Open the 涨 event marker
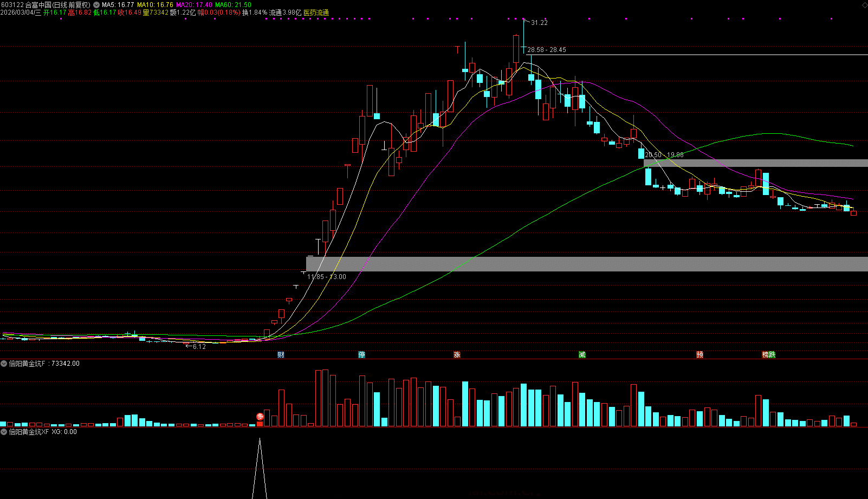Screen dimensions: 868x499 tap(457, 355)
